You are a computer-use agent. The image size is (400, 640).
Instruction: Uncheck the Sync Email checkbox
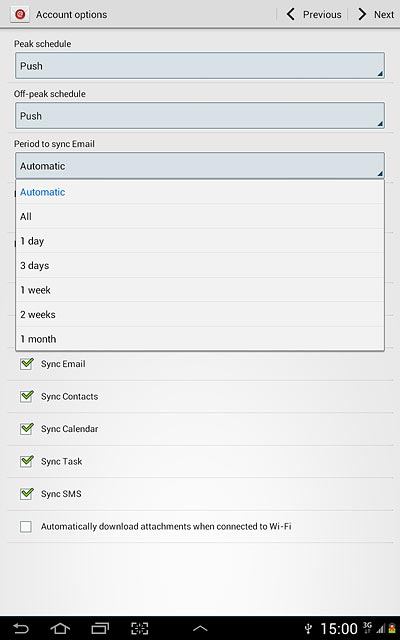(27, 363)
